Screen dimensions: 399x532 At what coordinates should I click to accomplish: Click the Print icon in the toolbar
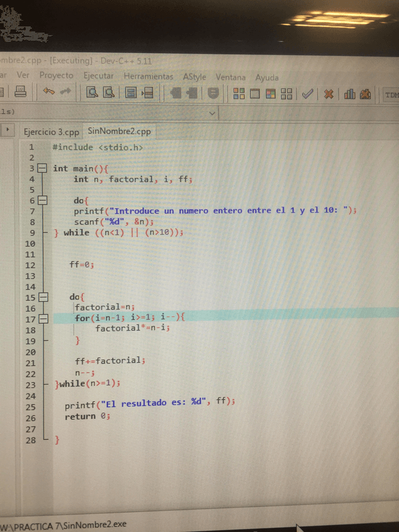[x=20, y=93]
